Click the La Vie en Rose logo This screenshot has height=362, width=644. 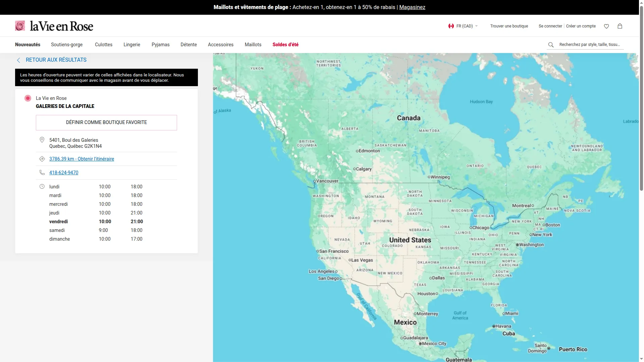tap(54, 26)
